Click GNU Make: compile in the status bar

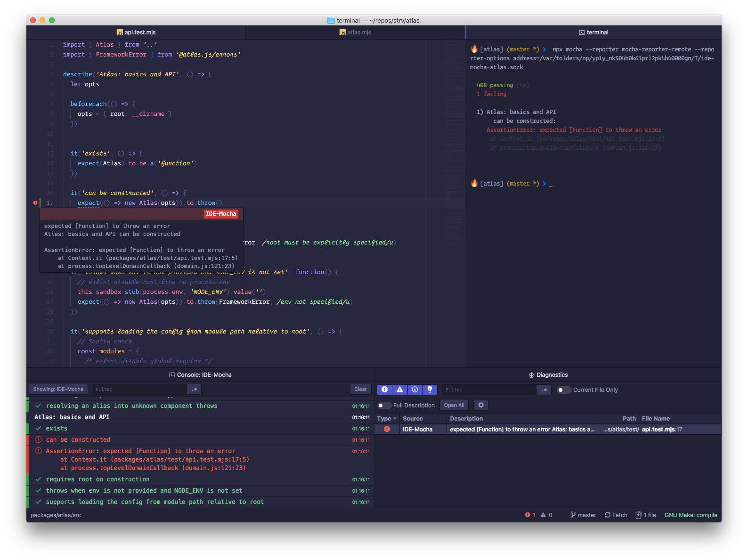tap(691, 515)
